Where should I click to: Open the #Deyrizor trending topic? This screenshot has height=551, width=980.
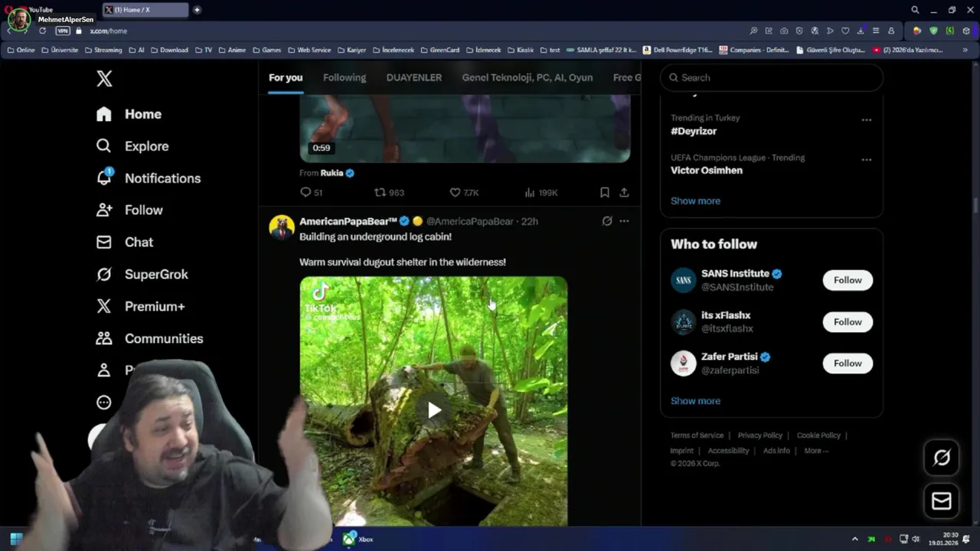click(x=694, y=131)
